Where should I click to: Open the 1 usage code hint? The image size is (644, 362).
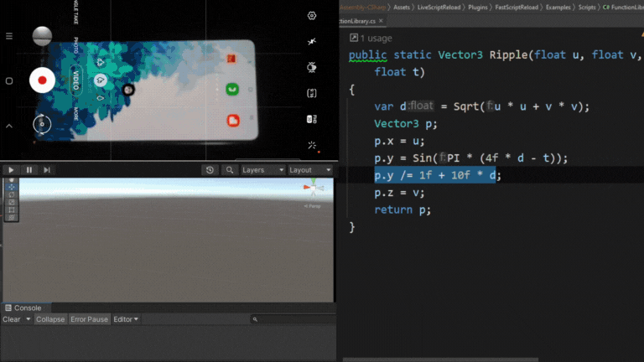pos(371,39)
